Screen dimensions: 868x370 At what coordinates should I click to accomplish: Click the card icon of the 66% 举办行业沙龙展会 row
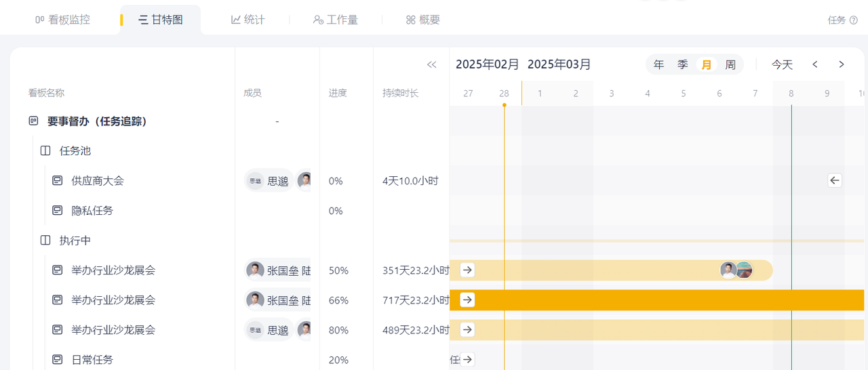click(58, 300)
